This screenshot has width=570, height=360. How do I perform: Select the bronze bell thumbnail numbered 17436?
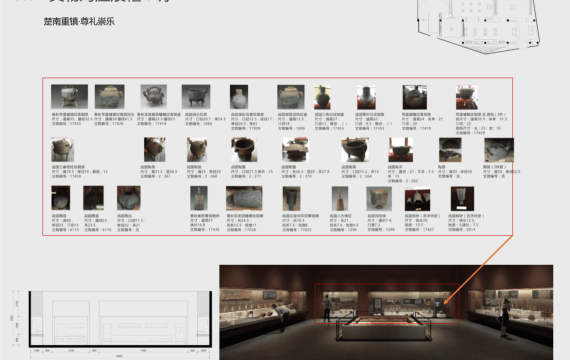[x=199, y=198]
